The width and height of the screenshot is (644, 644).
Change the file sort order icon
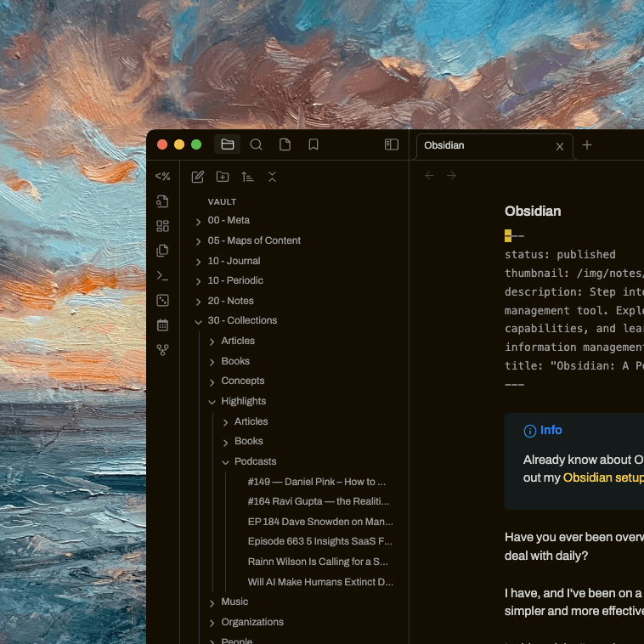(247, 177)
